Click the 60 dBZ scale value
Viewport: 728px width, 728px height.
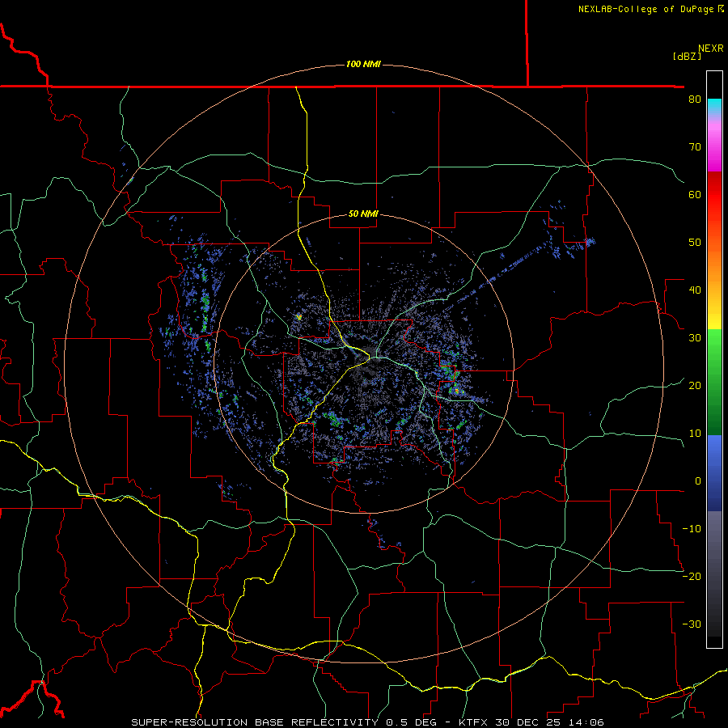tap(695, 194)
